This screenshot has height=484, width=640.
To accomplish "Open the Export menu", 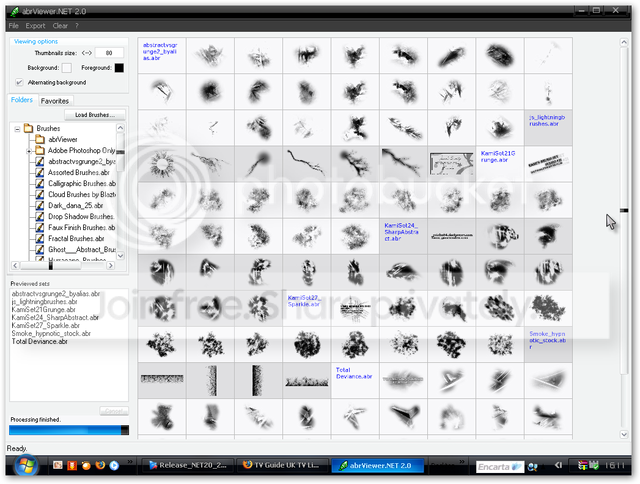I will pyautogui.click(x=35, y=26).
